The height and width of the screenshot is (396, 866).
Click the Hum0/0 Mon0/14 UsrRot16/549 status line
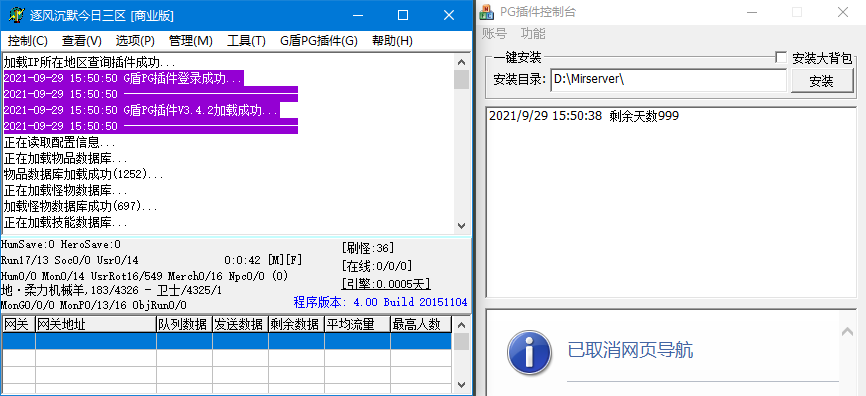(145, 275)
